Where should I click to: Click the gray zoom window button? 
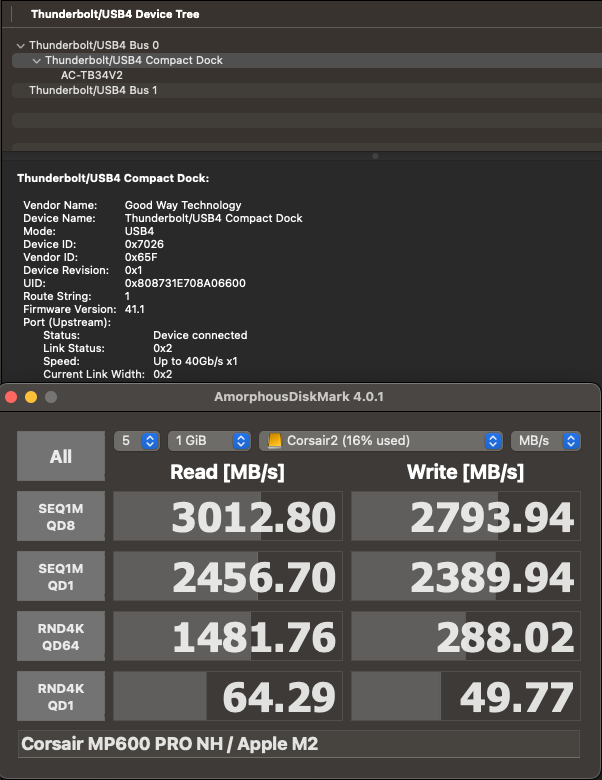pos(51,397)
